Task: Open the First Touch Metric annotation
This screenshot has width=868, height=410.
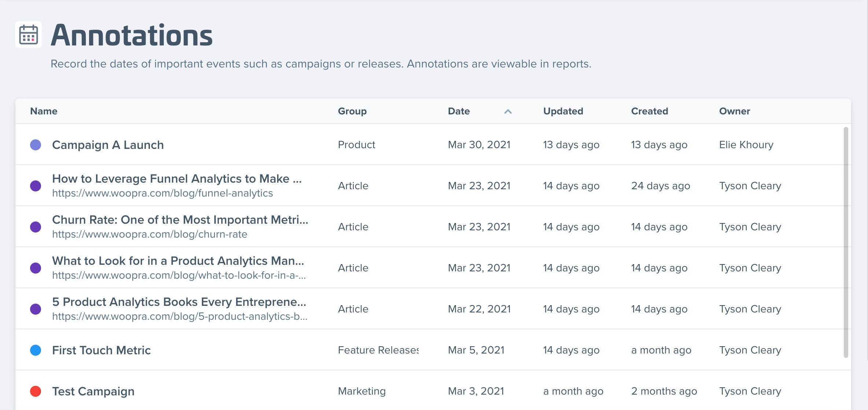Action: [x=101, y=350]
